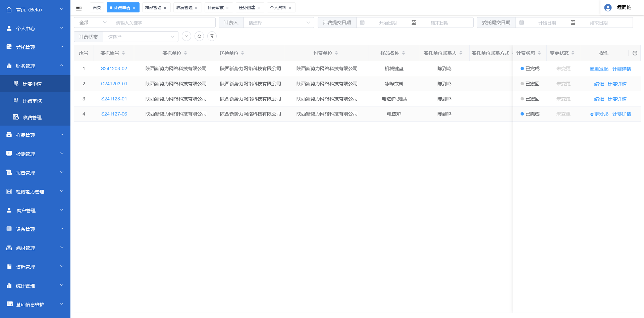Image resolution: width=644 pixels, height=318 pixels.
Task: Click 变更发起 for S241203-02 row
Action: click(x=599, y=69)
